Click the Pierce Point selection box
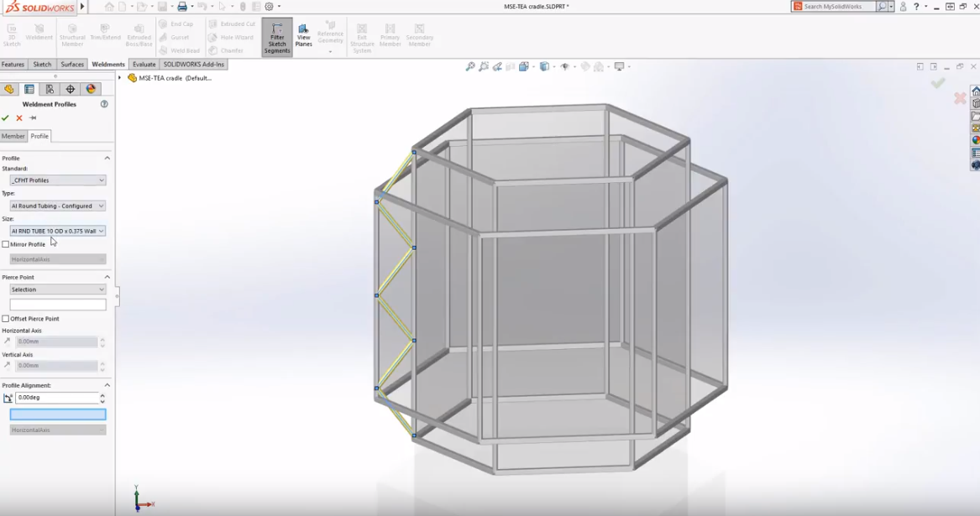This screenshot has height=516, width=980. tap(57, 305)
